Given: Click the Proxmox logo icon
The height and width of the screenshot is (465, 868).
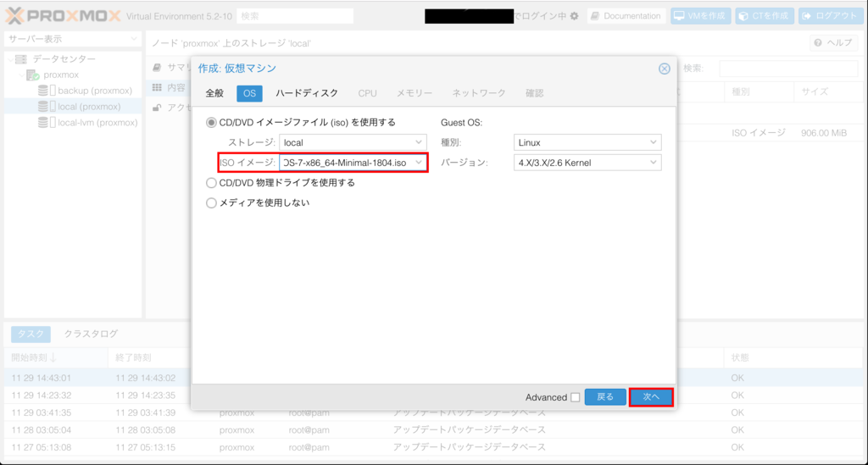Looking at the screenshot, I should (x=15, y=15).
